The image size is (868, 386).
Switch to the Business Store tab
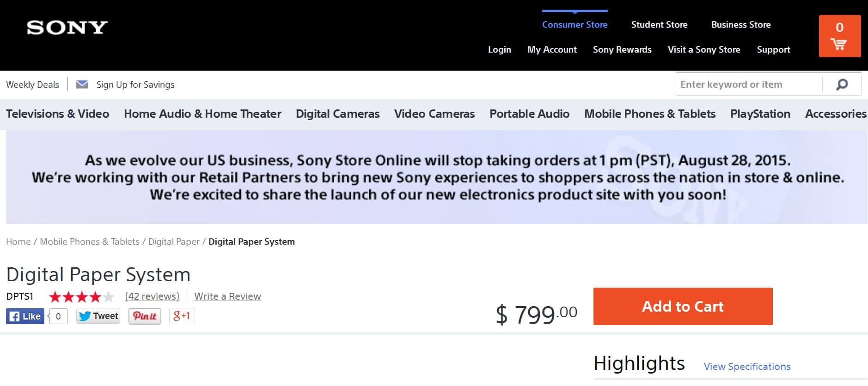tap(741, 25)
